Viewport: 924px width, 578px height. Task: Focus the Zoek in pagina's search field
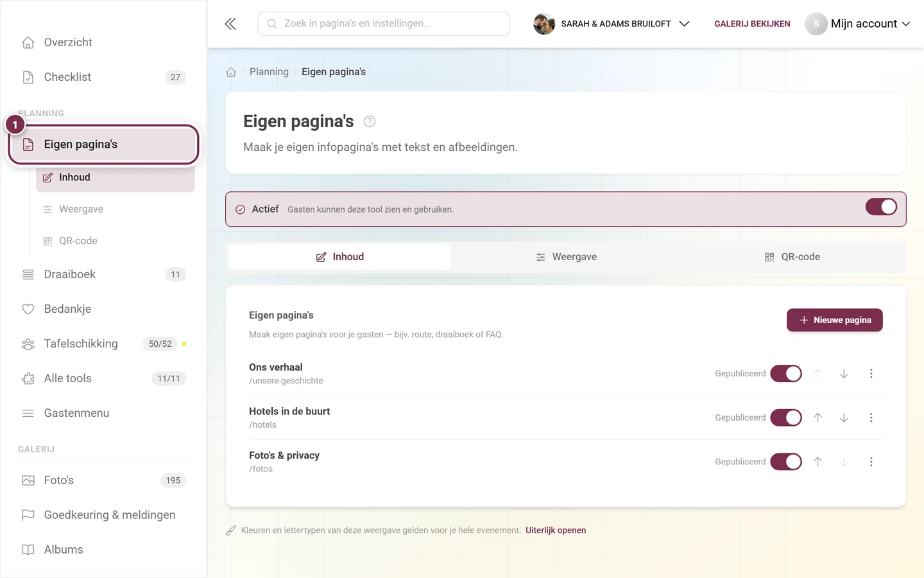[384, 24]
